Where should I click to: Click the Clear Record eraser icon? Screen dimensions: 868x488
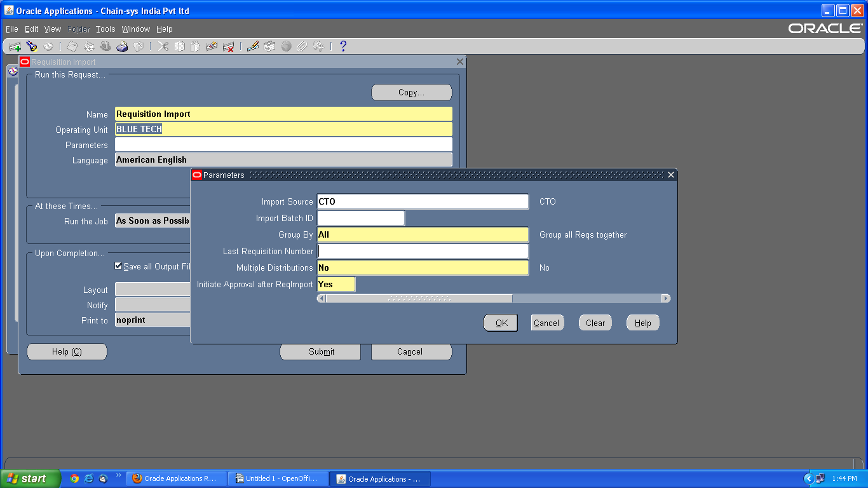(x=212, y=46)
